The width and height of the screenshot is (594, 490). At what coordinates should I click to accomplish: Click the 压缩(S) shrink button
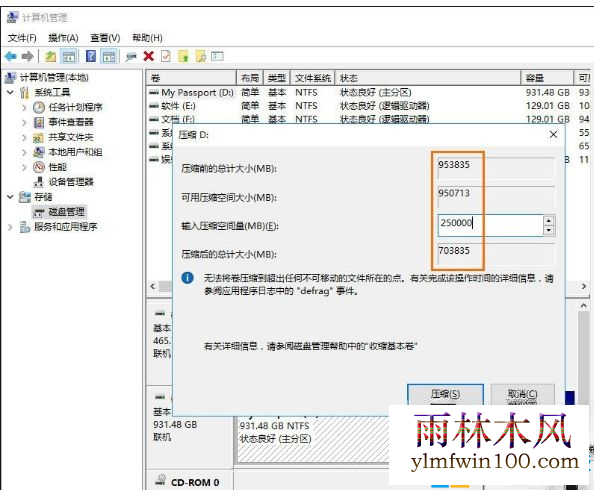(445, 394)
